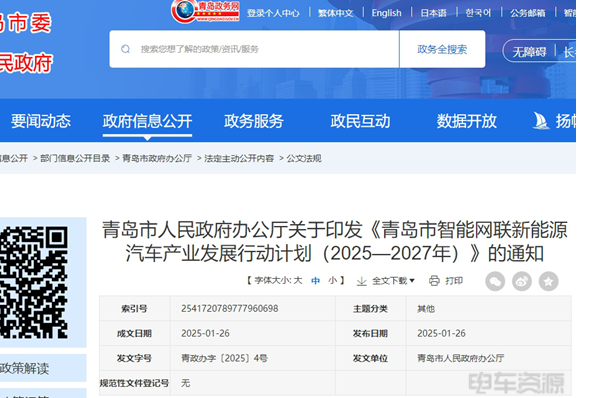Switch to English language

(x=387, y=13)
